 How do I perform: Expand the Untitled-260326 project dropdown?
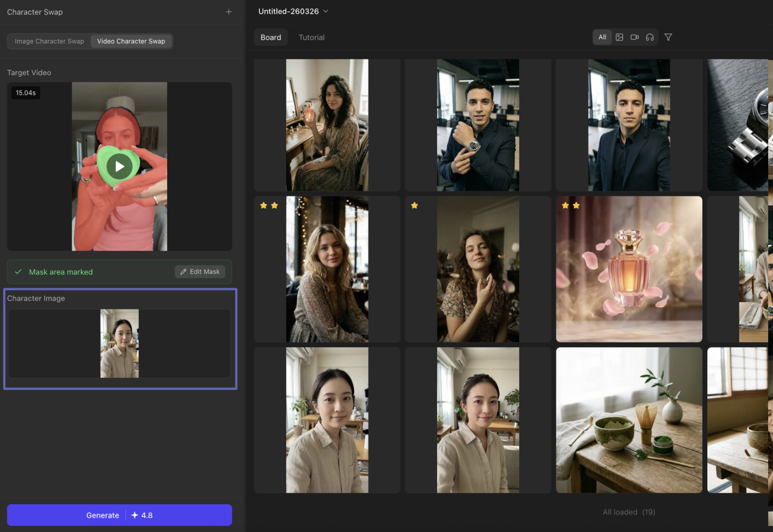click(x=293, y=11)
